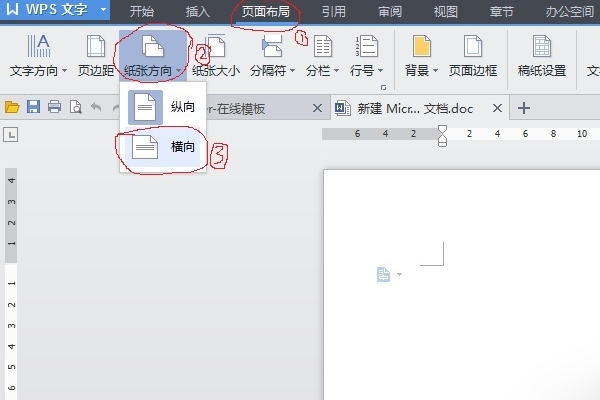Click the undo arrow icon
The width and height of the screenshot is (600, 400).
click(96, 107)
